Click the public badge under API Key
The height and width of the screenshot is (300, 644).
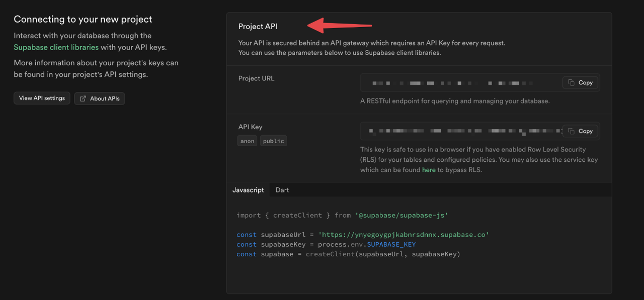[x=274, y=141]
